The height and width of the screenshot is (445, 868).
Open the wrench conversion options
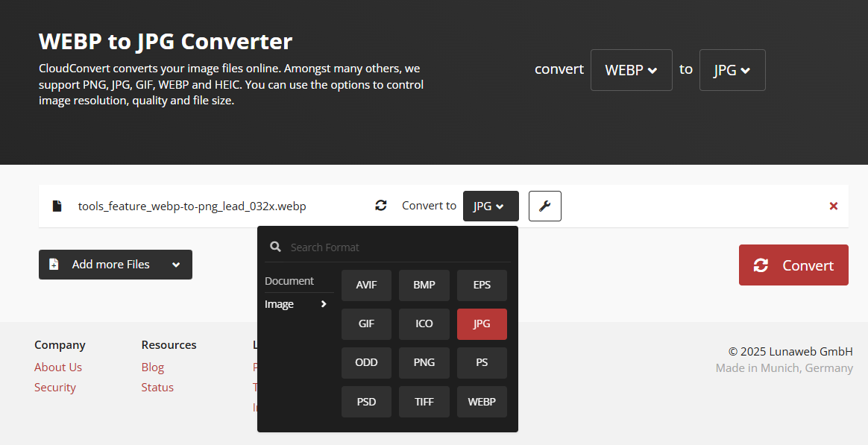click(x=544, y=206)
